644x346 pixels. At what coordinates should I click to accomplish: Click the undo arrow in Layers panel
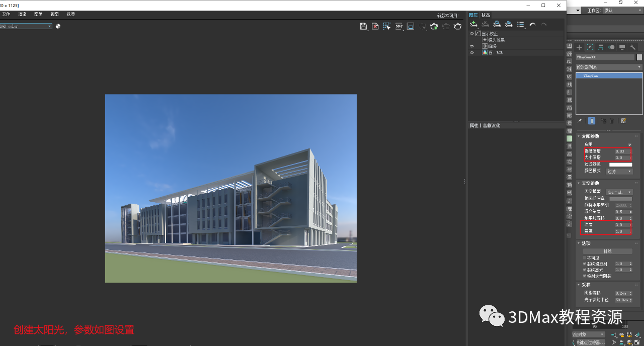[x=532, y=24]
